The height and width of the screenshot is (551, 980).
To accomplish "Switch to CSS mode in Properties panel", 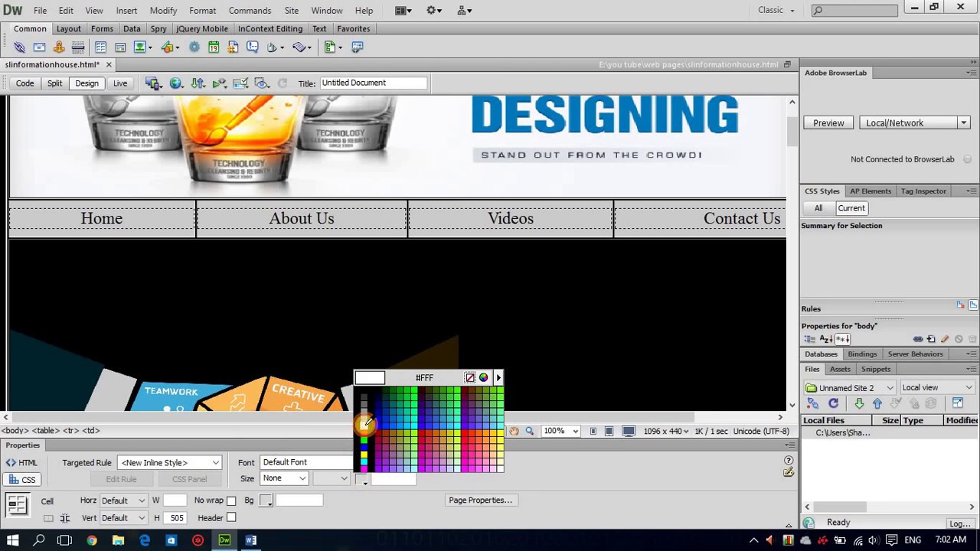I will 21,480.
